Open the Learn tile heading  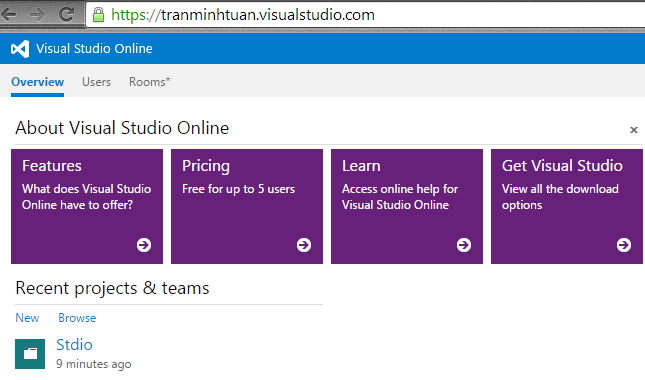(x=361, y=166)
